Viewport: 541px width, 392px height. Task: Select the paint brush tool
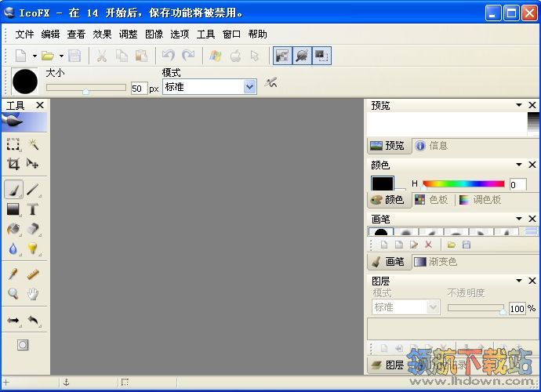tap(13, 190)
